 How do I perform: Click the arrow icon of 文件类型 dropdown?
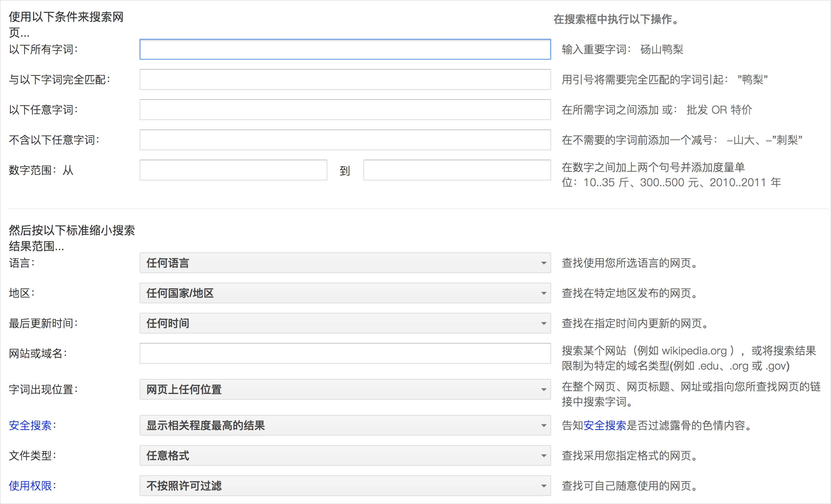tap(544, 456)
